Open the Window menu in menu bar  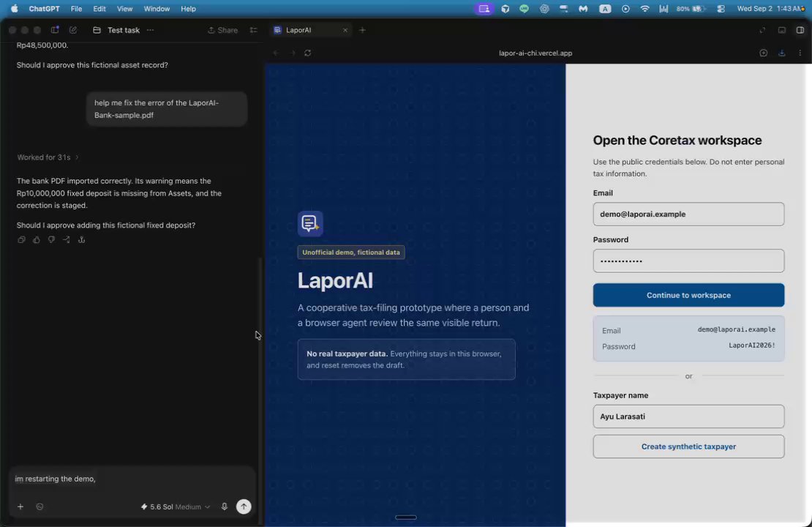(157, 9)
